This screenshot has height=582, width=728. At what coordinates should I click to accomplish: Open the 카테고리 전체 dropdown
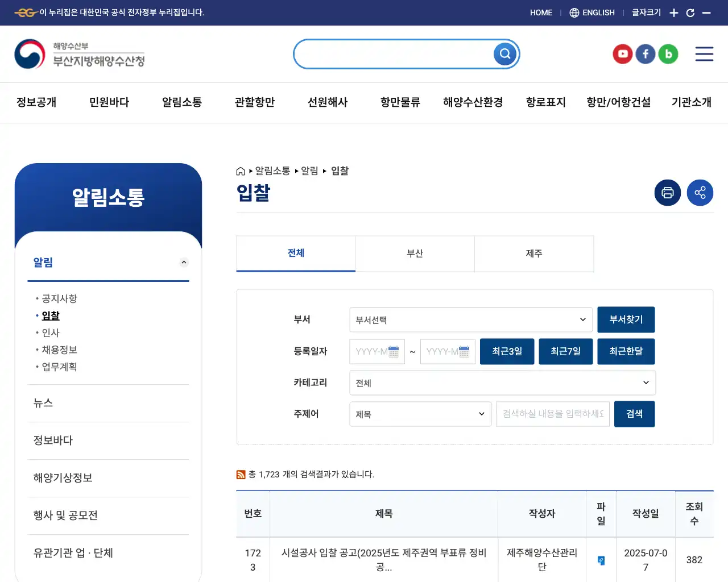pos(503,383)
